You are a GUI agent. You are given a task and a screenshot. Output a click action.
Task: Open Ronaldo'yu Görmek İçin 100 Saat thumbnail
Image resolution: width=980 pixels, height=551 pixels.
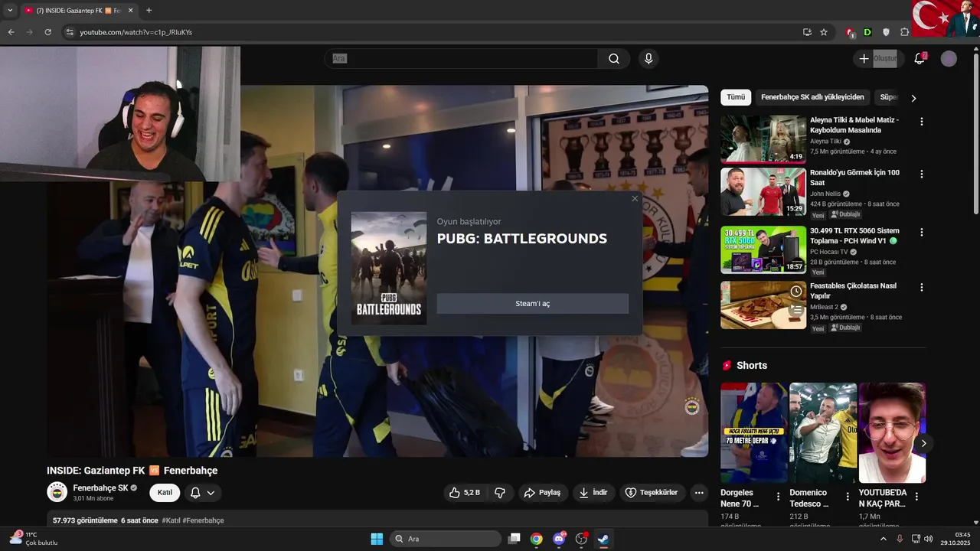763,192
